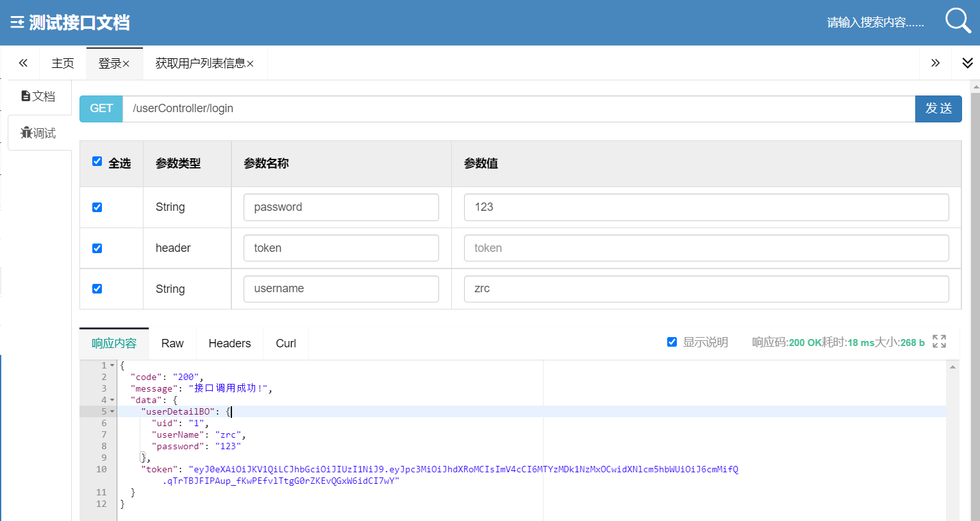The height and width of the screenshot is (521, 980).
Task: Click the 耗时:18 ms text
Action: tap(848, 342)
